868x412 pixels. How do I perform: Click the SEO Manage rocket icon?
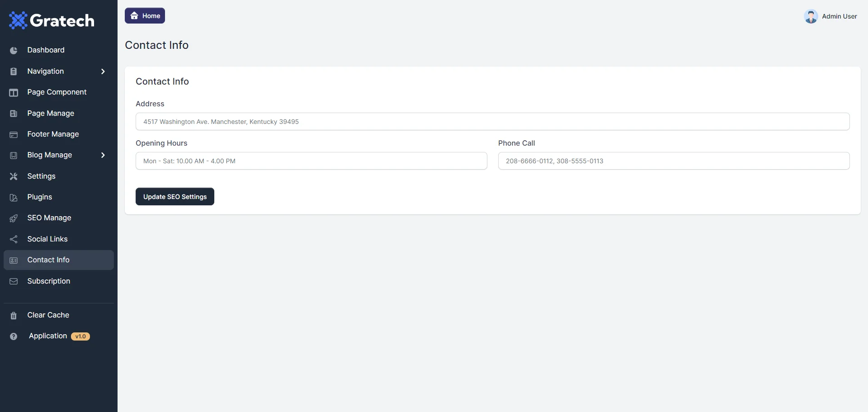(x=14, y=218)
